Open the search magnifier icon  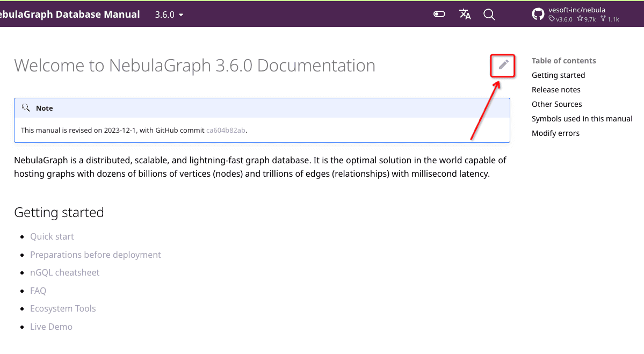tap(489, 15)
